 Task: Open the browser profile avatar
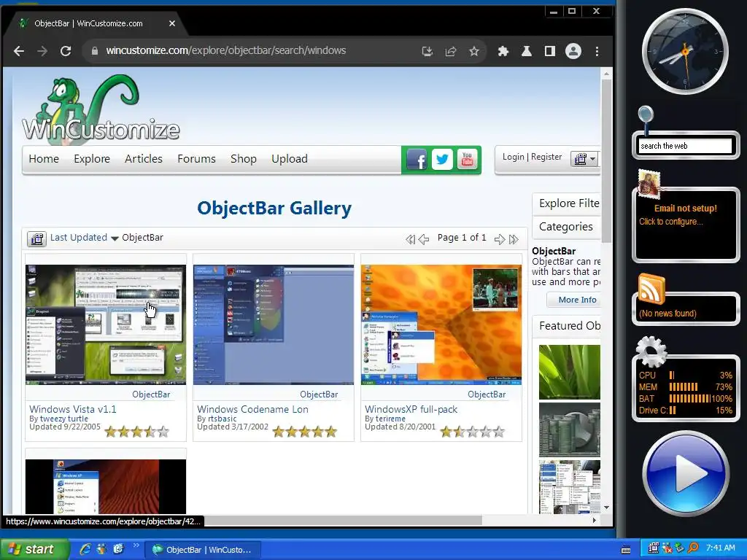(x=573, y=51)
